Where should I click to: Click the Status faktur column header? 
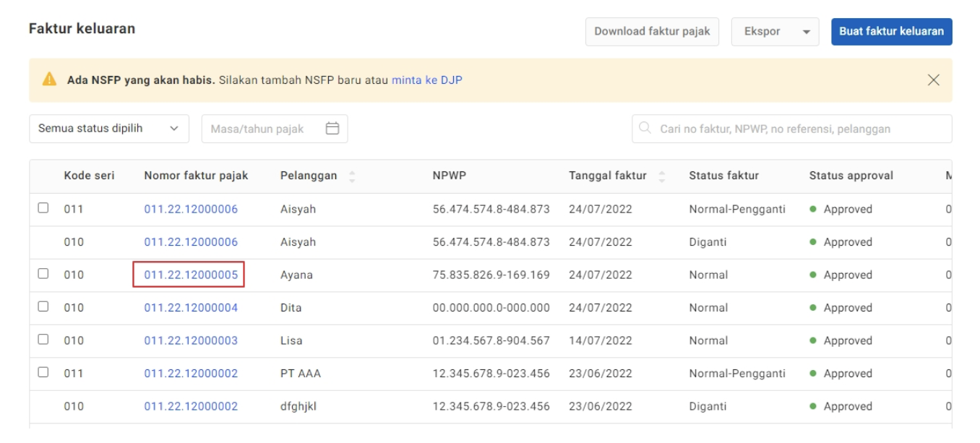[x=724, y=176]
